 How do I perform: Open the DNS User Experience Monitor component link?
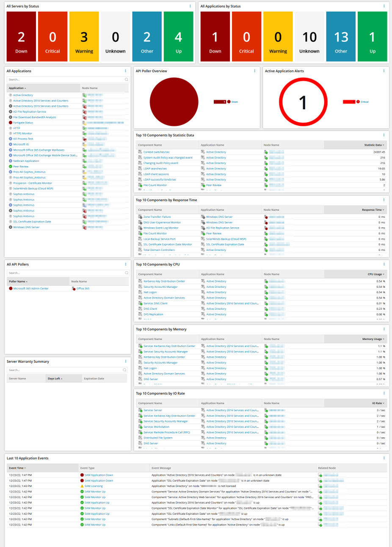tap(162, 222)
